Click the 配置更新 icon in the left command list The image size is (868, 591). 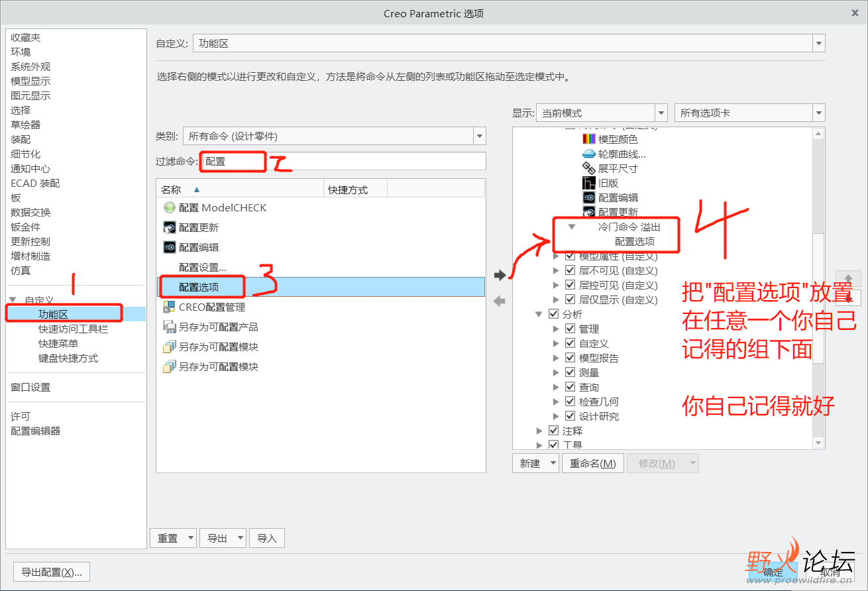[169, 227]
